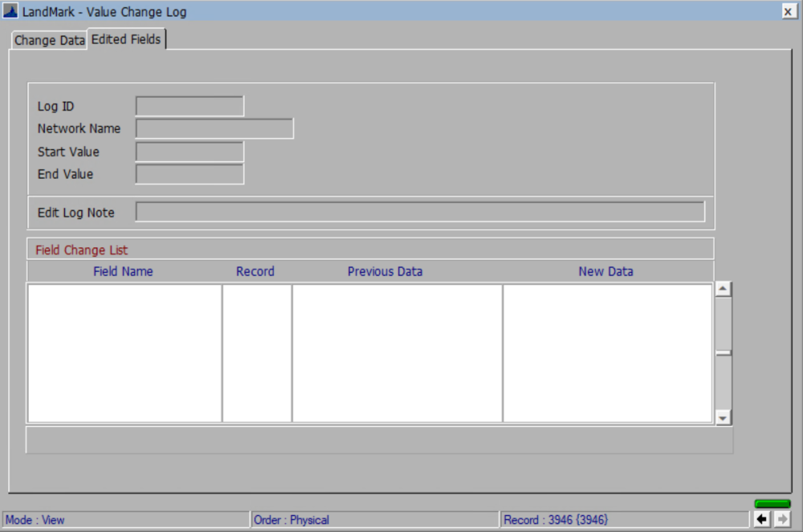Click the Record: 3946 status bar indicator

pos(556,519)
